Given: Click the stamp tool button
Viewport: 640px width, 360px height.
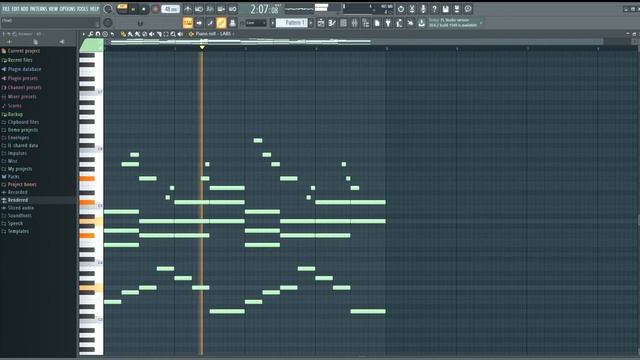Looking at the screenshot, I should coord(232,23).
